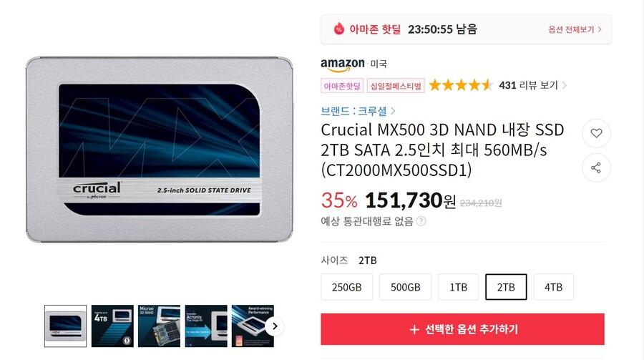Select the 250GB size option
The width and height of the screenshot is (644, 360).
(346, 287)
